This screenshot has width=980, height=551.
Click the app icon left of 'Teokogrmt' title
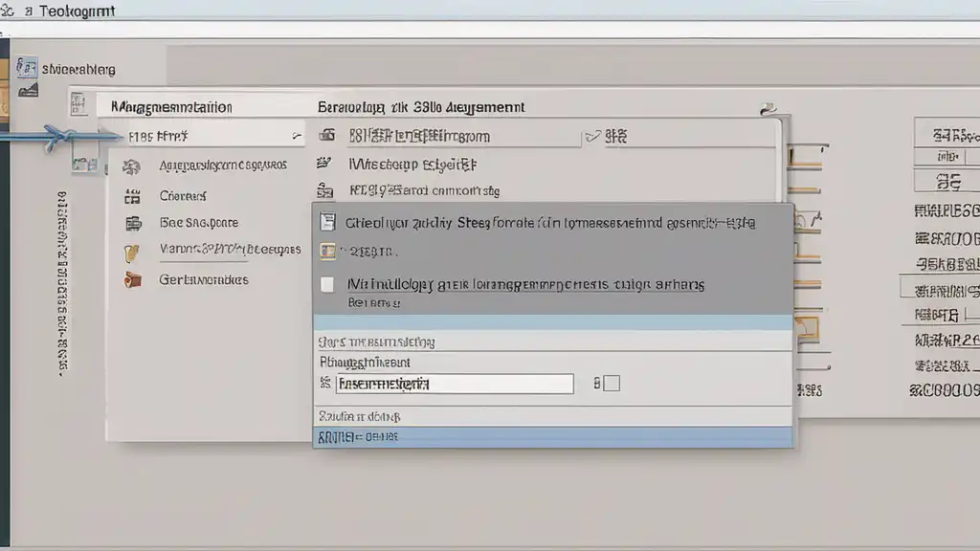point(8,10)
